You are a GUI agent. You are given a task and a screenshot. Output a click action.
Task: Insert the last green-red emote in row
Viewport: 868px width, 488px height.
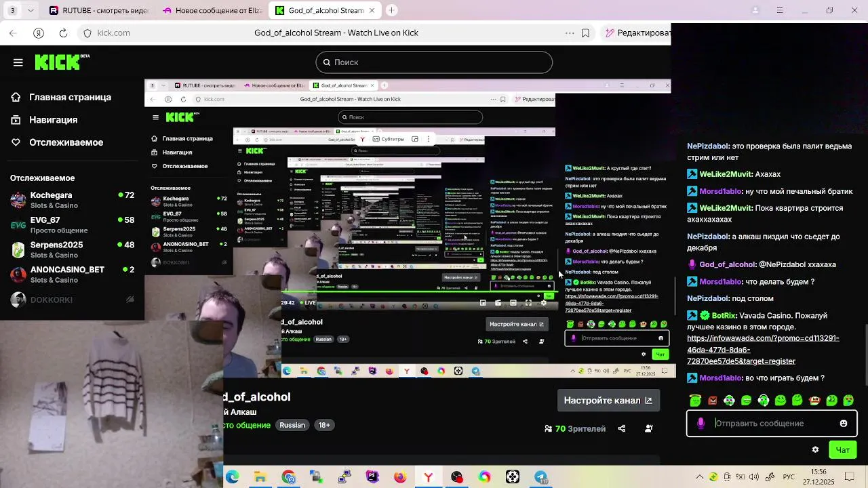pos(848,401)
